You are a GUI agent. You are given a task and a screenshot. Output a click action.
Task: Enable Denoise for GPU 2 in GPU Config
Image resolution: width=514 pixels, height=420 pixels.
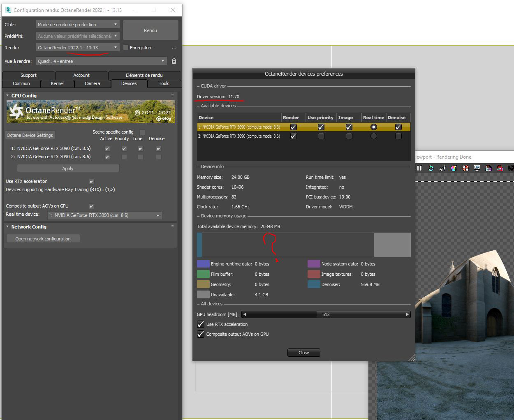tap(159, 157)
